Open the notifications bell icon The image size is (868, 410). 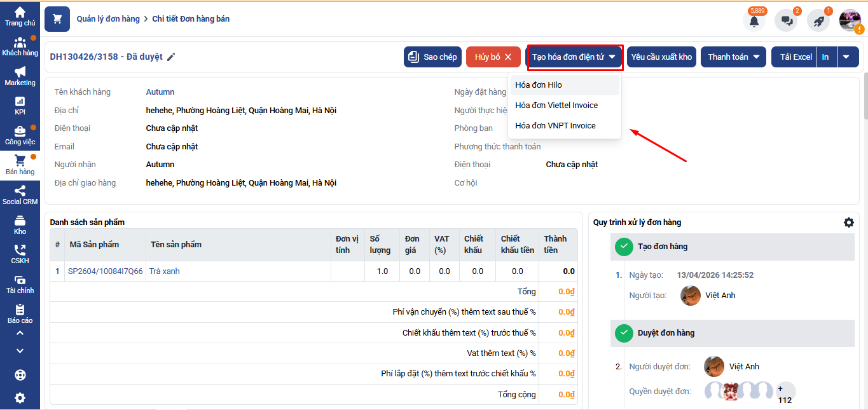(754, 20)
